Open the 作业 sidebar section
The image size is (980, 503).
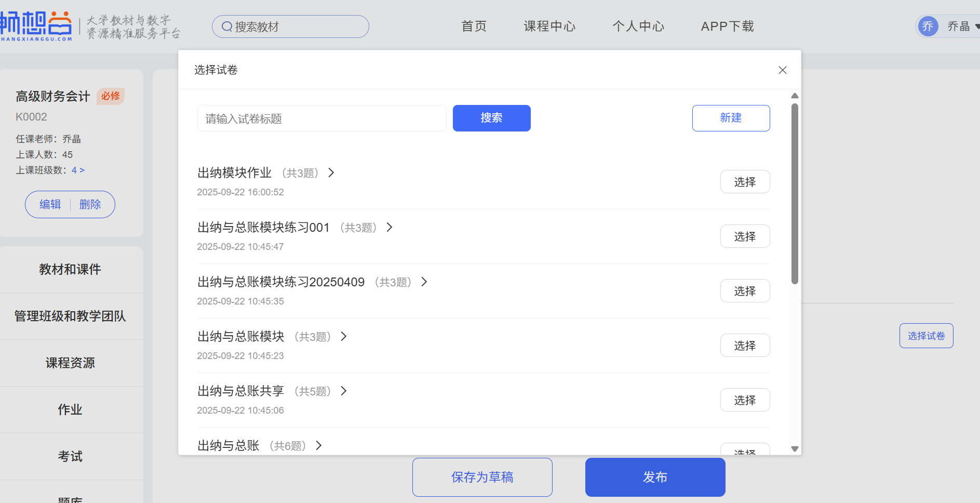click(x=70, y=409)
